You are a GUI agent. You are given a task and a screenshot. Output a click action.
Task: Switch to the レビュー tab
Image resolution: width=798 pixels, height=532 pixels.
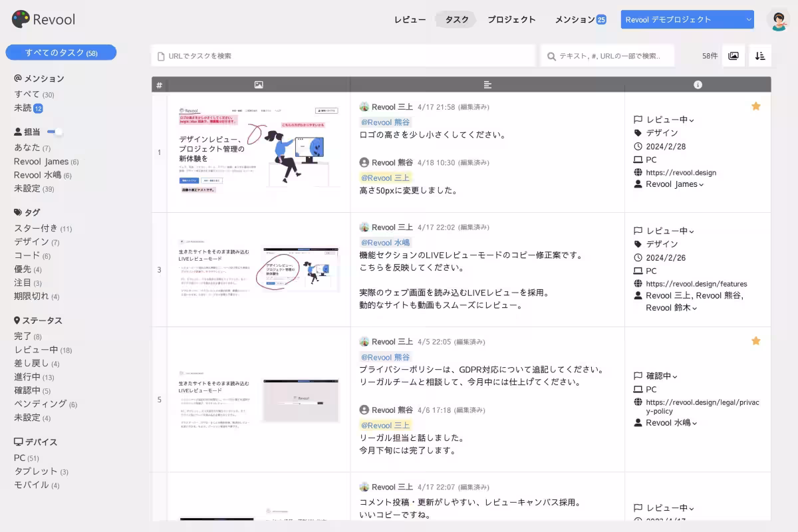coord(410,19)
